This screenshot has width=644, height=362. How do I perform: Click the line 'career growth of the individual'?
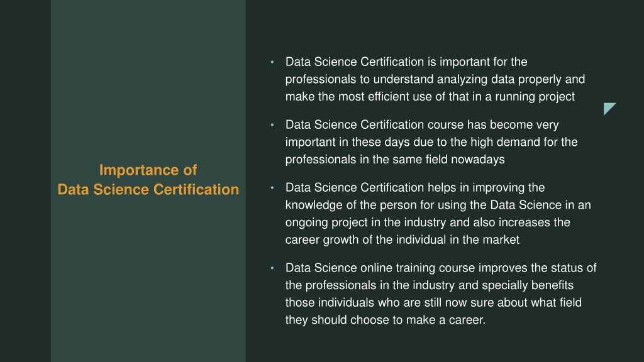click(x=402, y=239)
